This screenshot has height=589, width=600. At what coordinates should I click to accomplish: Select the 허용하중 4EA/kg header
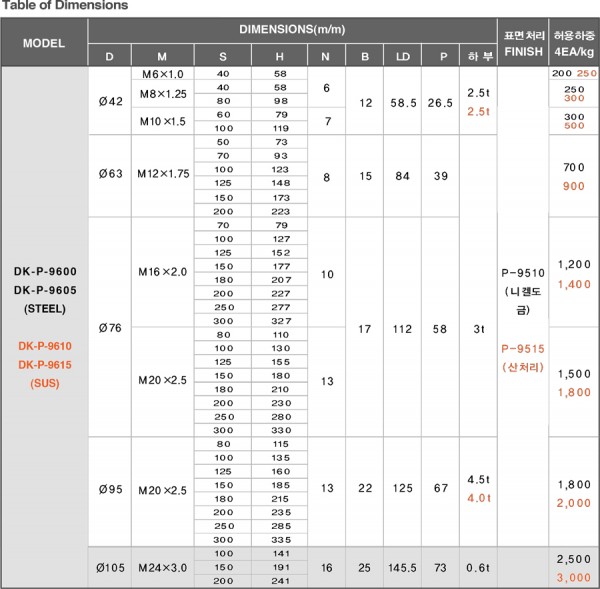tap(574, 43)
